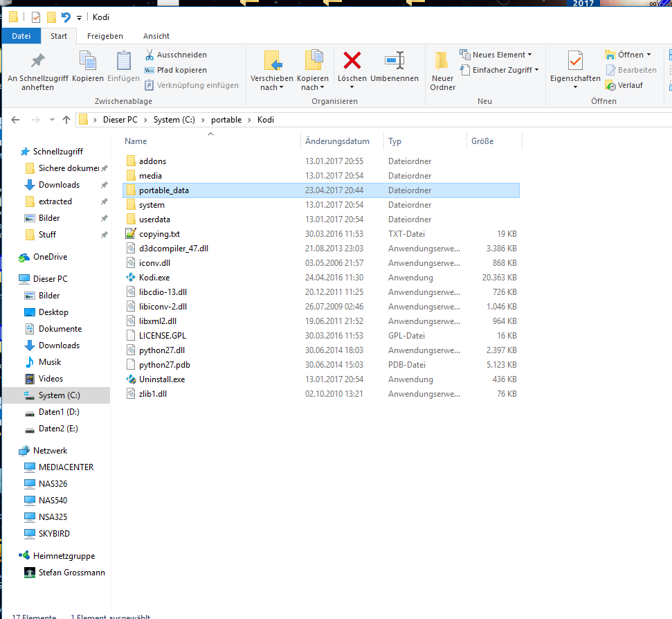Open Schnellzugriff in the sidebar
The height and width of the screenshot is (619, 672).
(58, 152)
